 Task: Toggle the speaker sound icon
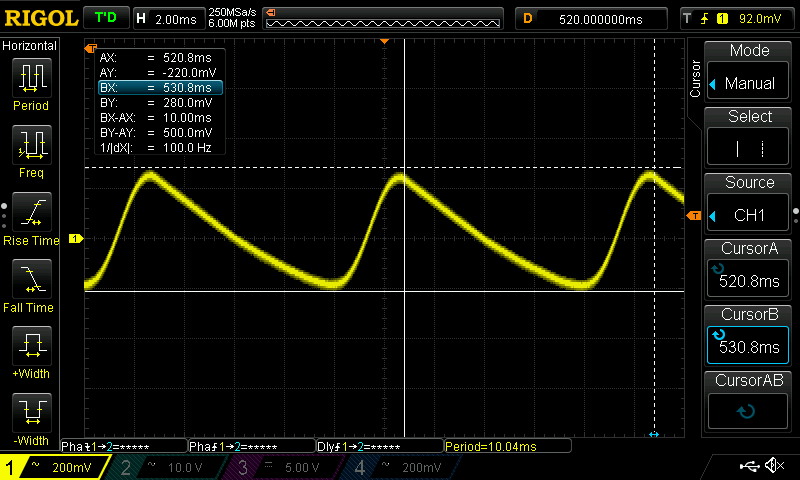776,465
